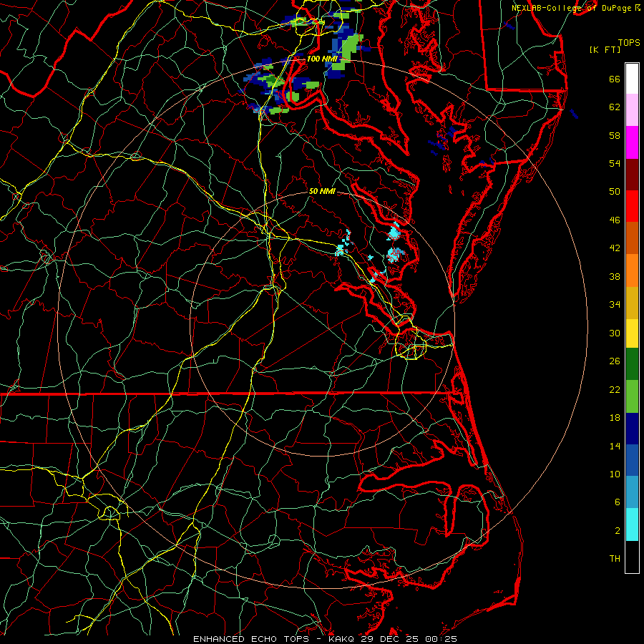Select the 66 value on the legend
The height and width of the screenshot is (644, 644).
(x=615, y=79)
